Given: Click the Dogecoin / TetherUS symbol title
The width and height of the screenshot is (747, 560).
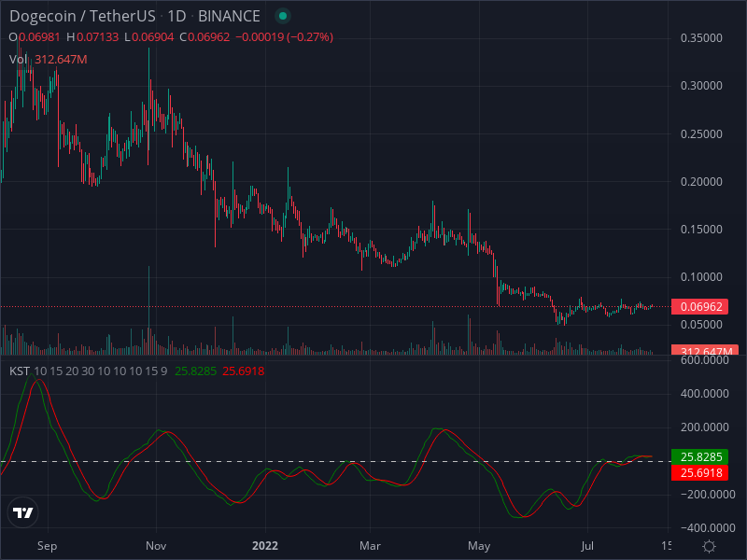Looking at the screenshot, I should pyautogui.click(x=82, y=16).
